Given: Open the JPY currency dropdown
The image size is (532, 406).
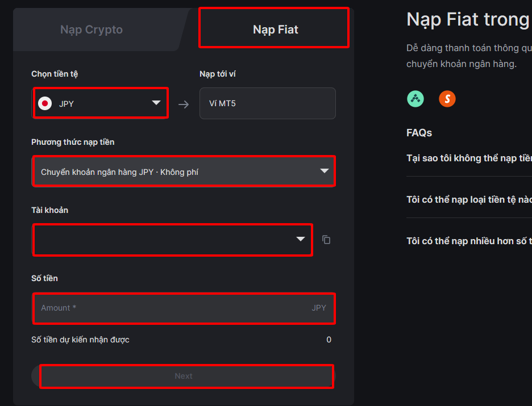Looking at the screenshot, I should (101, 103).
